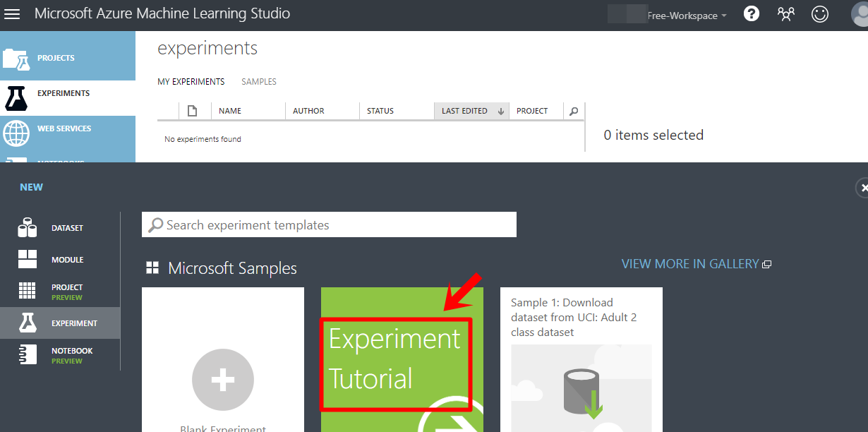Open the VIEW MORE IN GALLERY link
This screenshot has height=432, width=868.
(x=689, y=263)
